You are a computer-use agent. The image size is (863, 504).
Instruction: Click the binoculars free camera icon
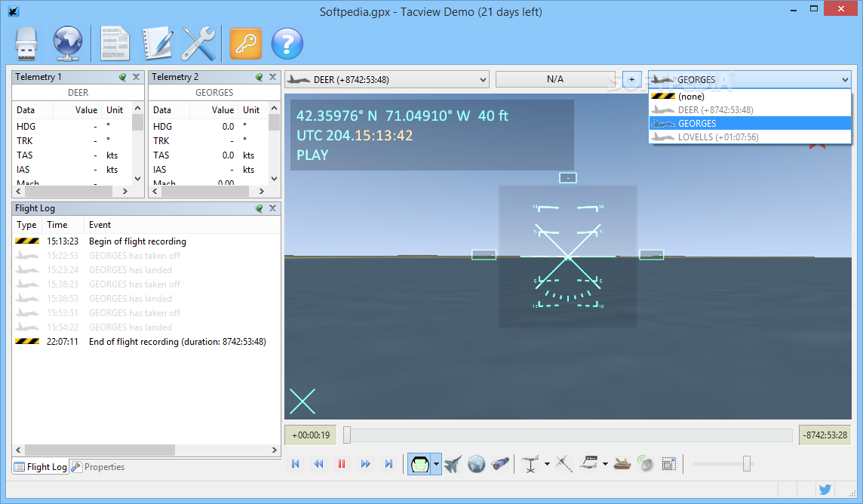[x=500, y=464]
